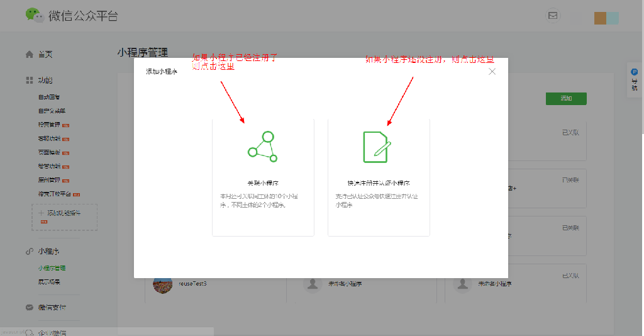644x336 pixels.
Task: Click the network-shaped link mini program icon
Action: point(262,147)
